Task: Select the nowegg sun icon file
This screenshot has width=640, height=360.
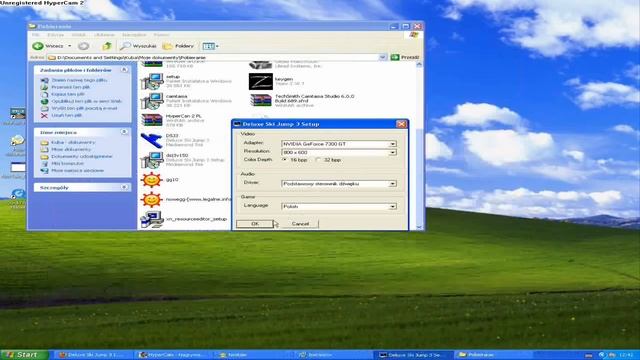Action: [151, 199]
